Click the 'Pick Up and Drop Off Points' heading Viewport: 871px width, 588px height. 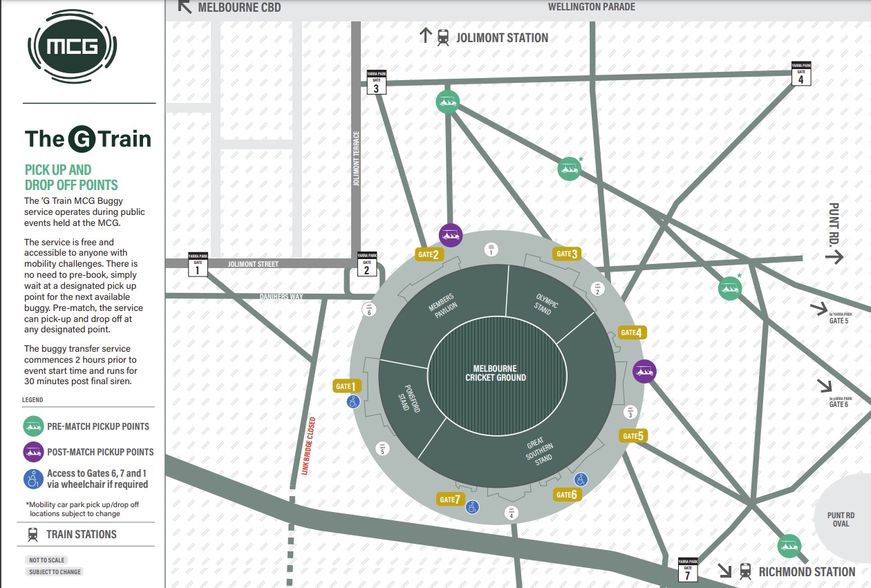pos(71,178)
